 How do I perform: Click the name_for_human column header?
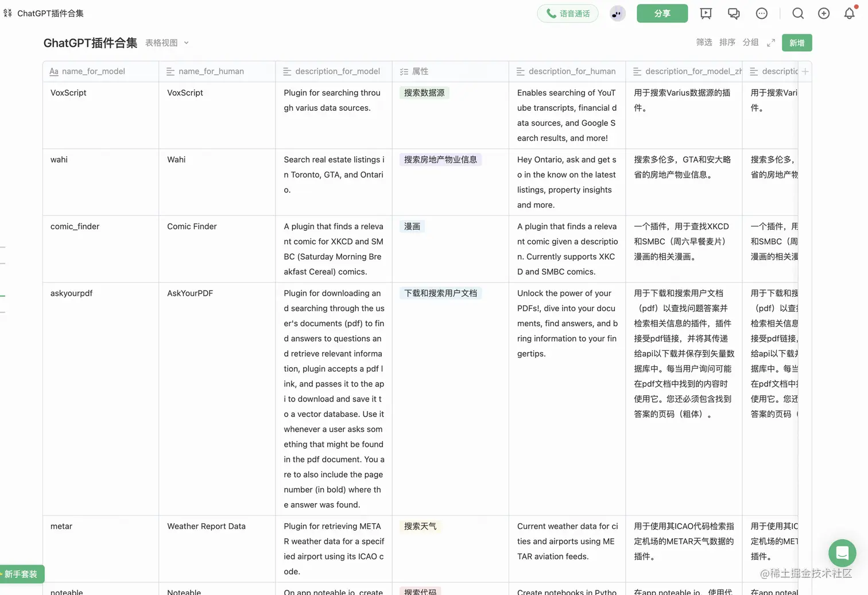click(217, 71)
